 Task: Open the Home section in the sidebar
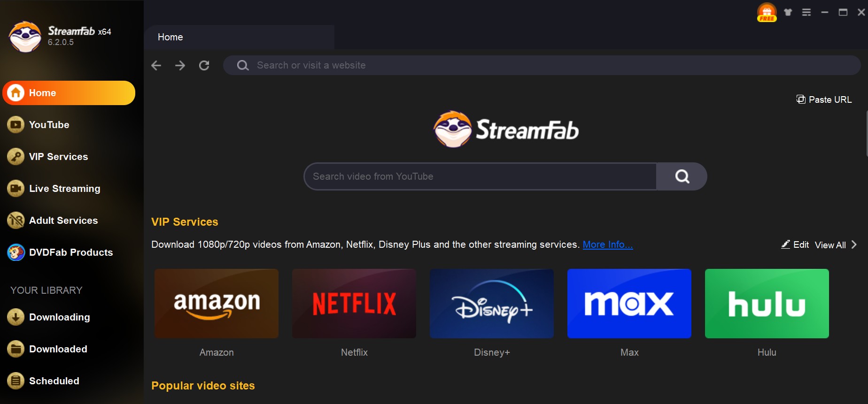pyautogui.click(x=69, y=93)
